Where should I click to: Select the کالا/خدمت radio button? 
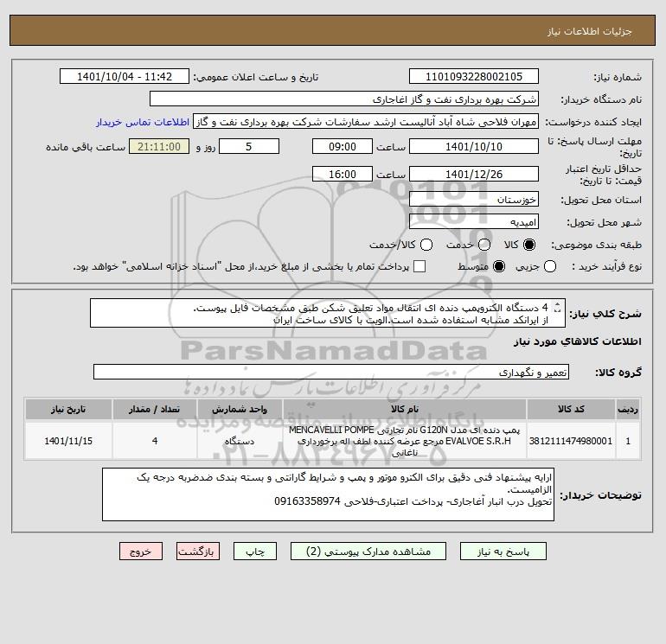pos(426,245)
